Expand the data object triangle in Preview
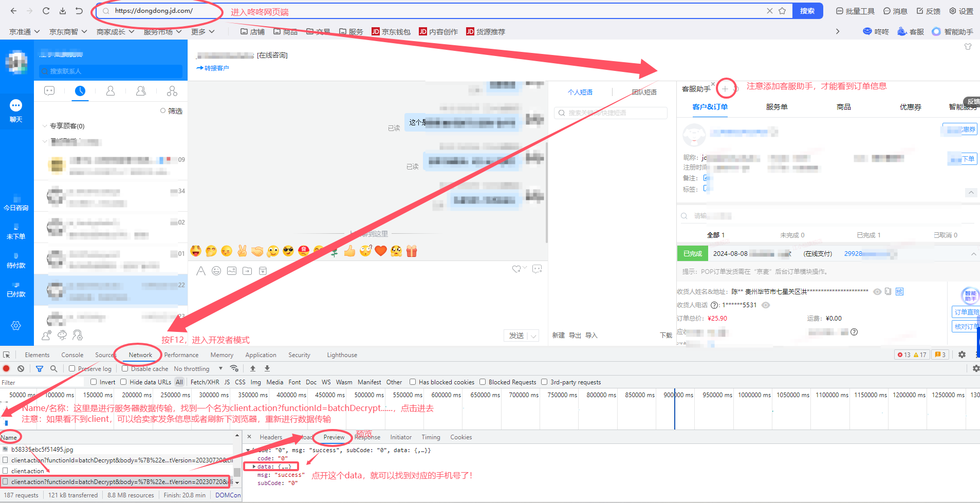Viewport: 980px width, 503px height. (254, 467)
